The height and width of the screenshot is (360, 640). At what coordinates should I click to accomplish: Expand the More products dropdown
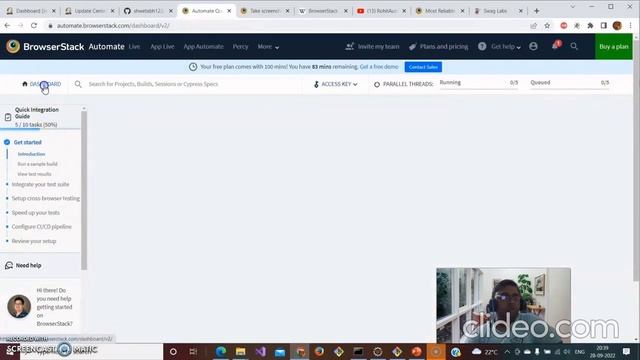(268, 47)
